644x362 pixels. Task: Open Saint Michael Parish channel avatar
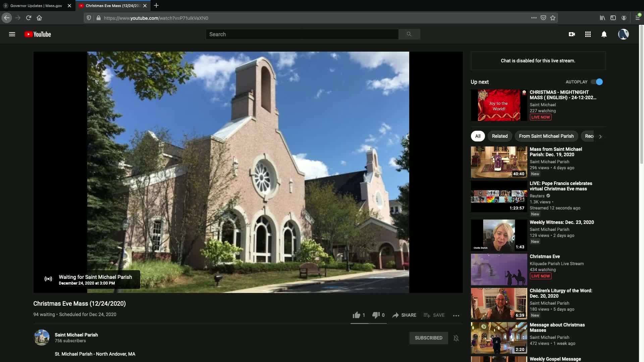point(42,338)
